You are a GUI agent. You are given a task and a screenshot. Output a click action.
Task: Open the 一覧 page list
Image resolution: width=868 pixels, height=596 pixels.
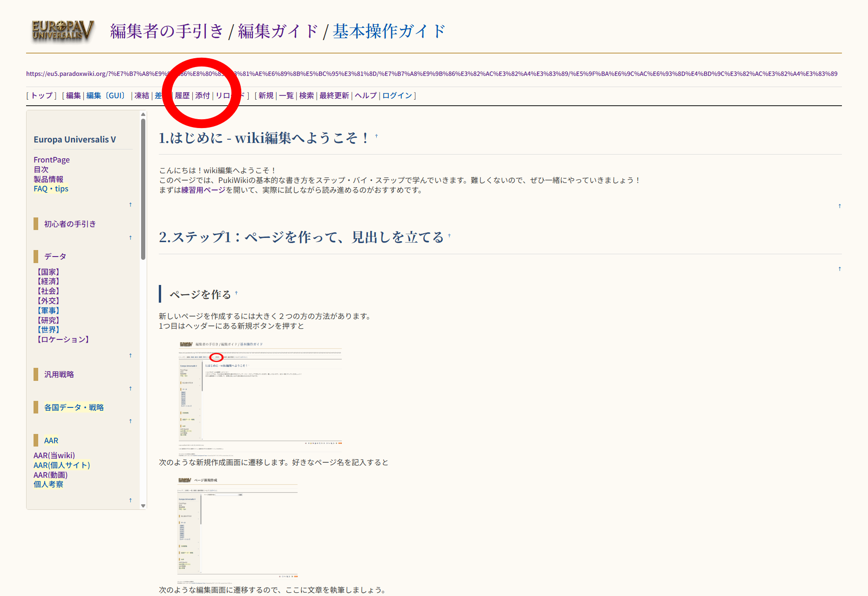pyautogui.click(x=286, y=95)
